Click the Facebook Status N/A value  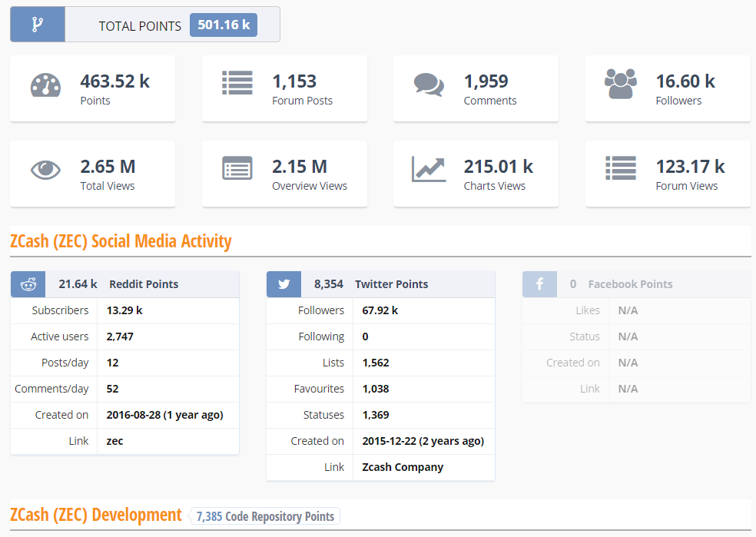628,336
